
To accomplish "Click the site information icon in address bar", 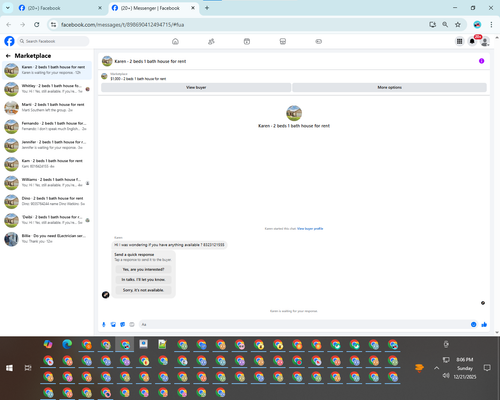I will pyautogui.click(x=53, y=25).
